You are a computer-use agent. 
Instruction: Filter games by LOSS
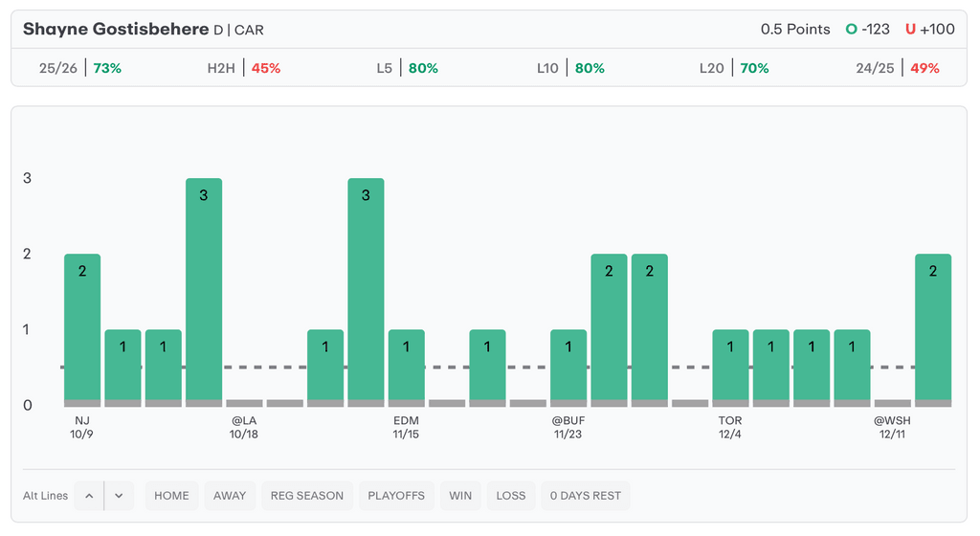pyautogui.click(x=511, y=496)
